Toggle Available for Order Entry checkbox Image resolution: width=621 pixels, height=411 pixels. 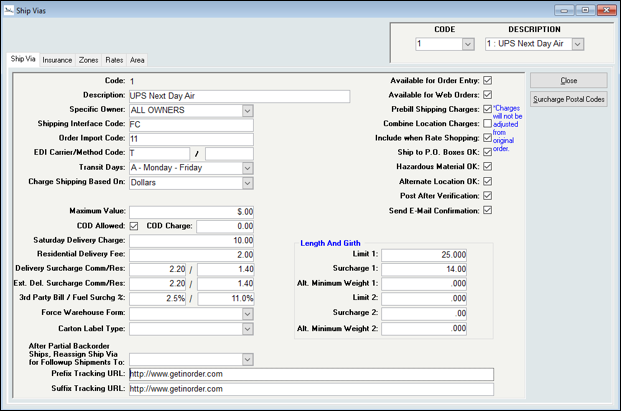[488, 80]
